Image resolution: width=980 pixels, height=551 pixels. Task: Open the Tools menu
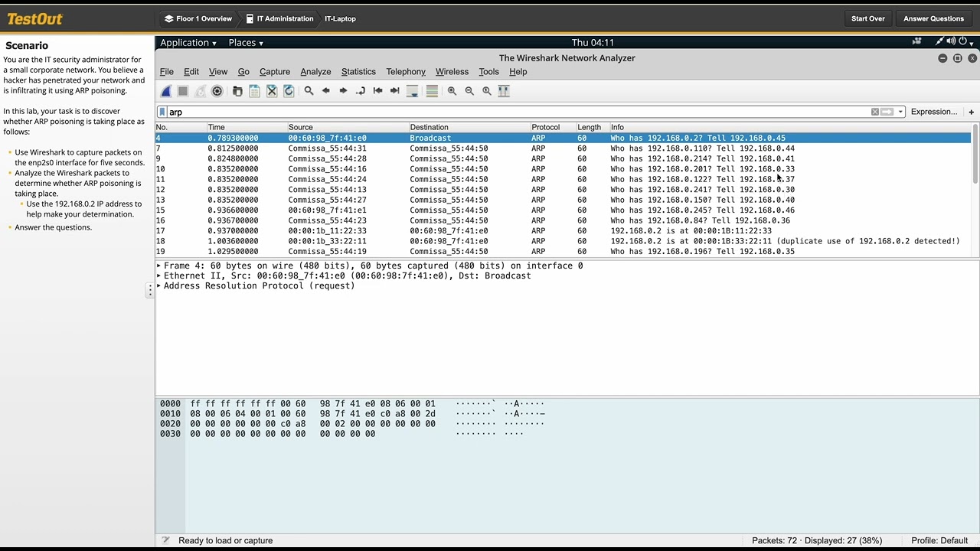(x=488, y=72)
